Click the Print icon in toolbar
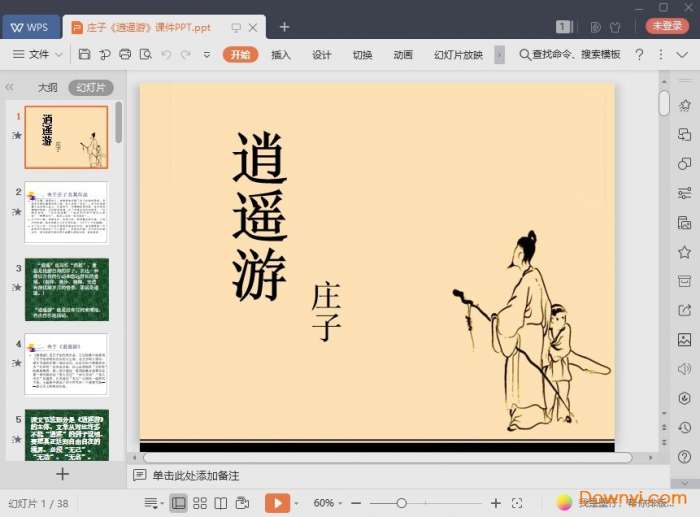This screenshot has width=700, height=517. point(125,54)
